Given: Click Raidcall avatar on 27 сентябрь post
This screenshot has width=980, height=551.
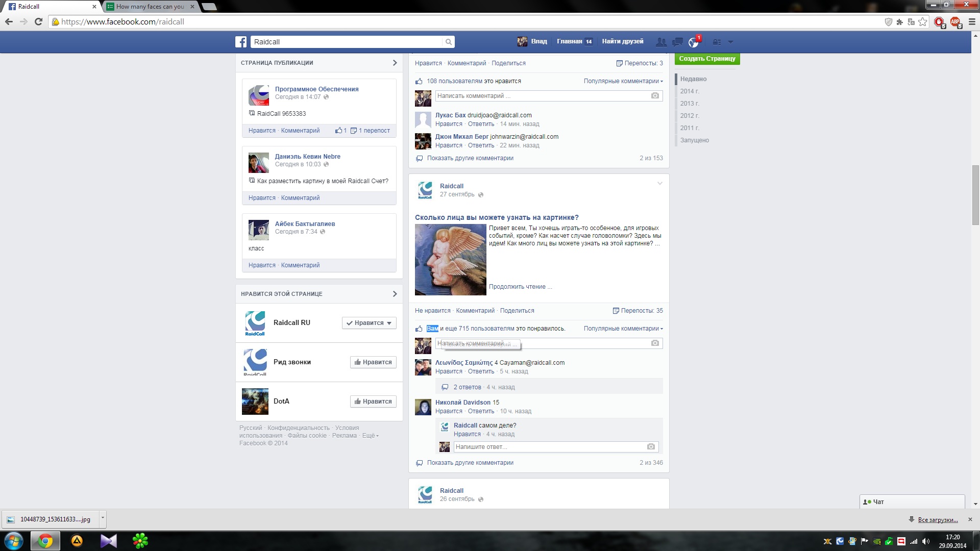Looking at the screenshot, I should 425,190.
